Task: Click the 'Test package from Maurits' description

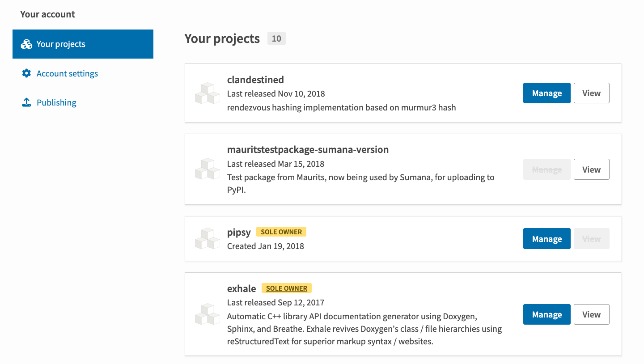Action: click(361, 183)
